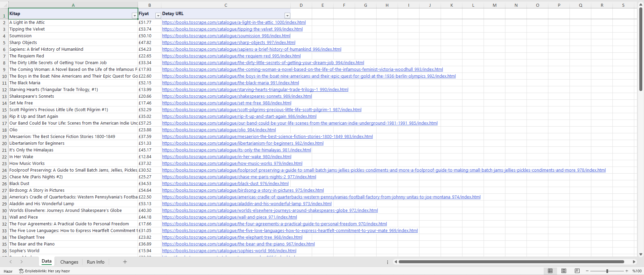Screen dimensions: 644x275
Task: Open Kitap column filter dropdown
Action: (135, 16)
